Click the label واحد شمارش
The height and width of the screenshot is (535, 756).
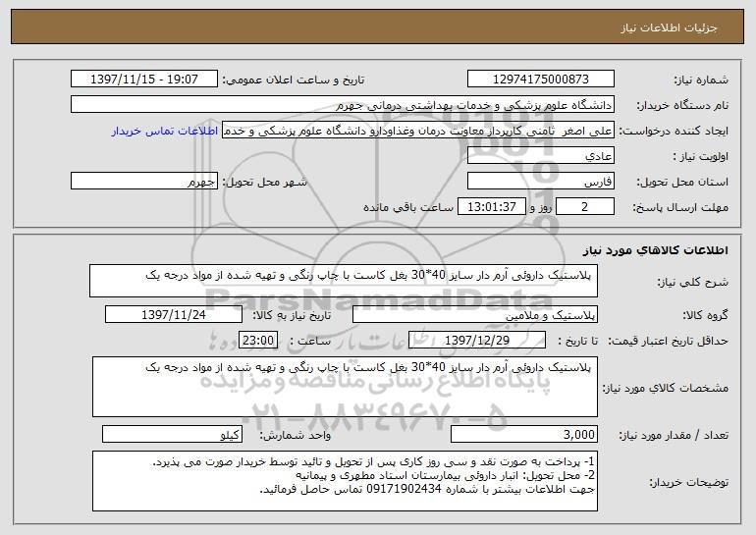click(296, 435)
